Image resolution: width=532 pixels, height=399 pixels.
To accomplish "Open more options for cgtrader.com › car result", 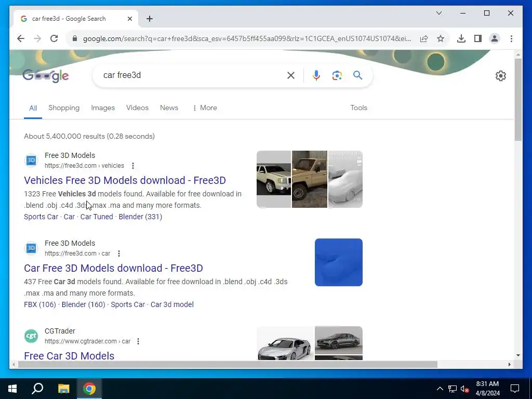I will [138, 341].
